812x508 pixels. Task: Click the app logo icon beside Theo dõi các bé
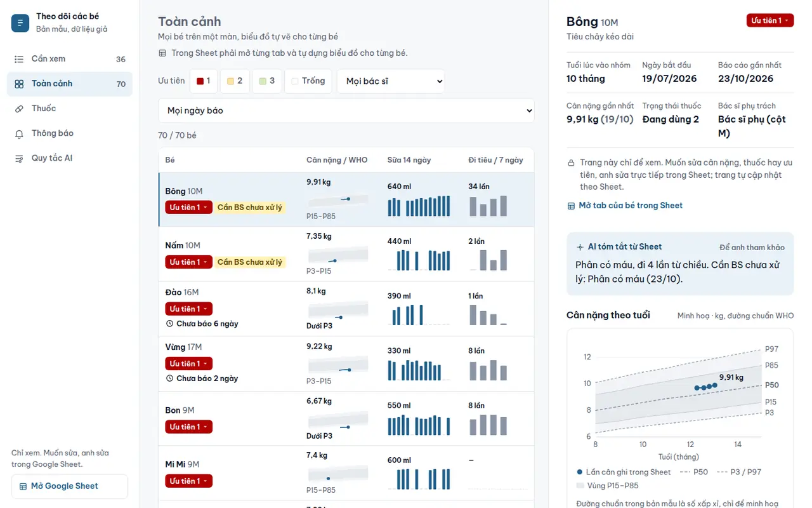20,23
